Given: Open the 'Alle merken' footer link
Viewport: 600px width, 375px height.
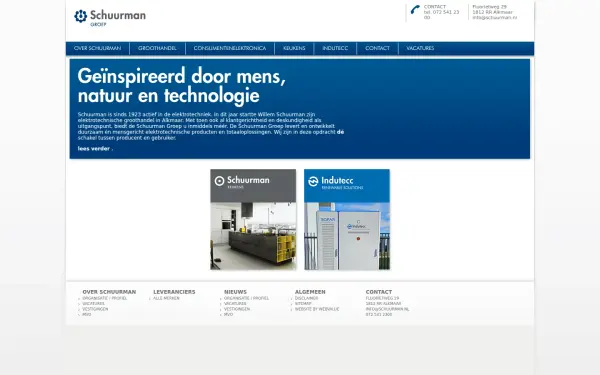Looking at the screenshot, I should tap(166, 298).
